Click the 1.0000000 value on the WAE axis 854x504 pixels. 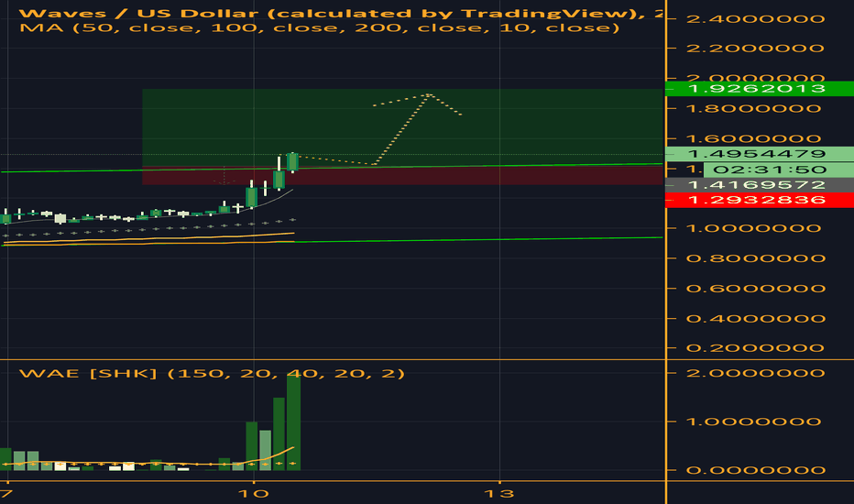[755, 422]
